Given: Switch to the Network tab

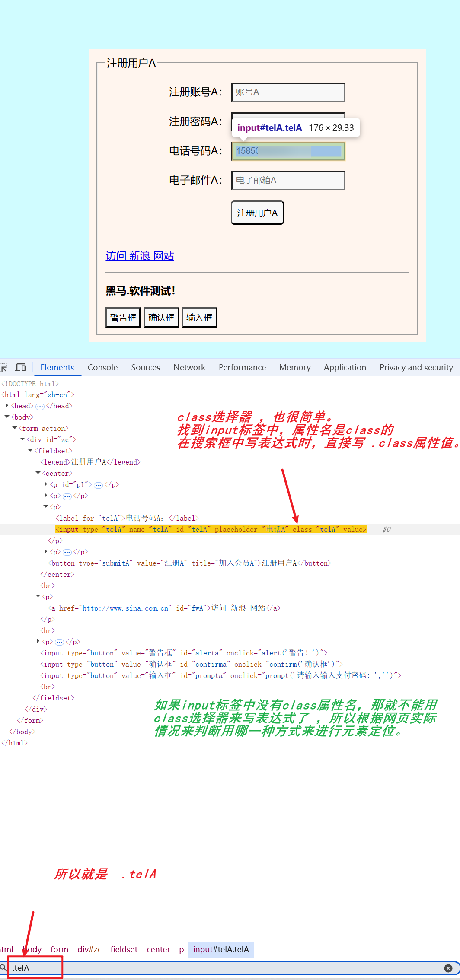Looking at the screenshot, I should [189, 367].
